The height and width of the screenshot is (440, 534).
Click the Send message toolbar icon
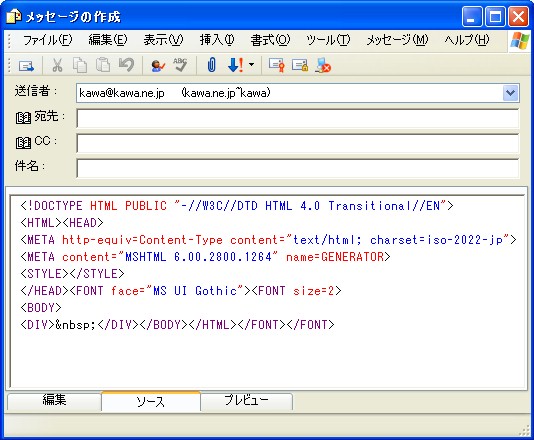[x=26, y=65]
